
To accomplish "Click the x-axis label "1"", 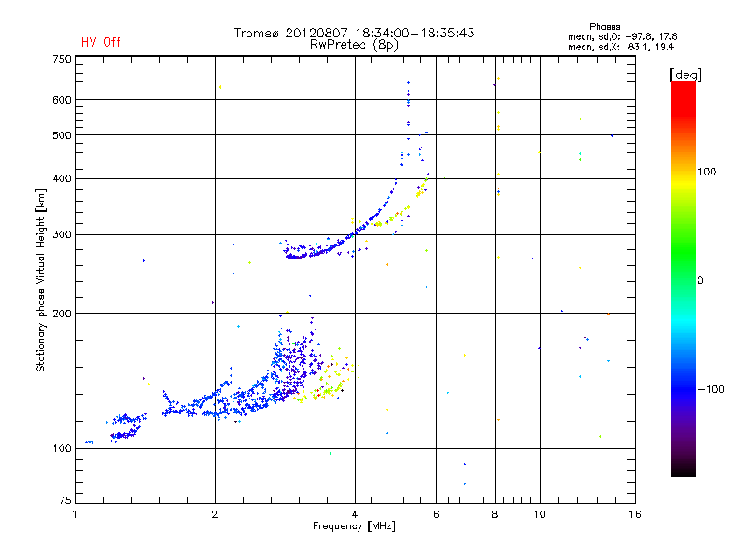I will pyautogui.click(x=75, y=514).
